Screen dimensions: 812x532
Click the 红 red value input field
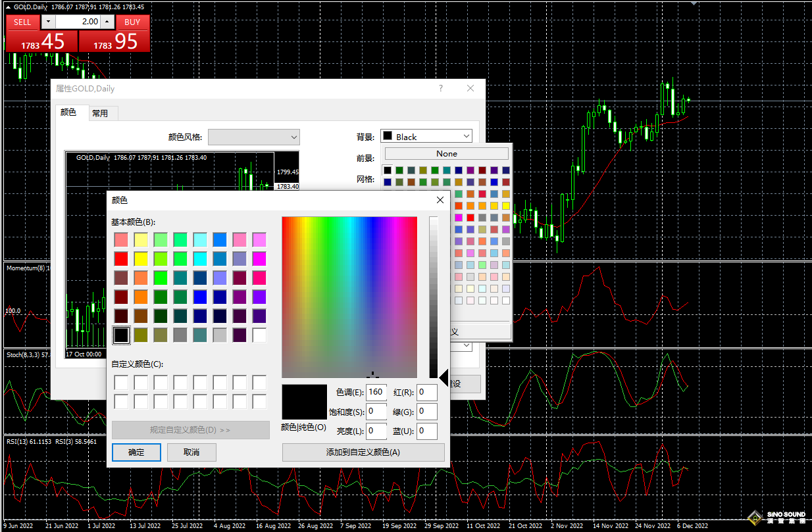[x=427, y=392]
